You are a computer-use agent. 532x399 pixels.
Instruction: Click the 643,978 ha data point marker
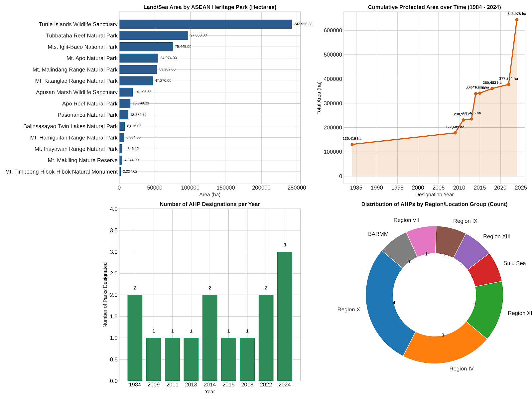pyautogui.click(x=517, y=20)
